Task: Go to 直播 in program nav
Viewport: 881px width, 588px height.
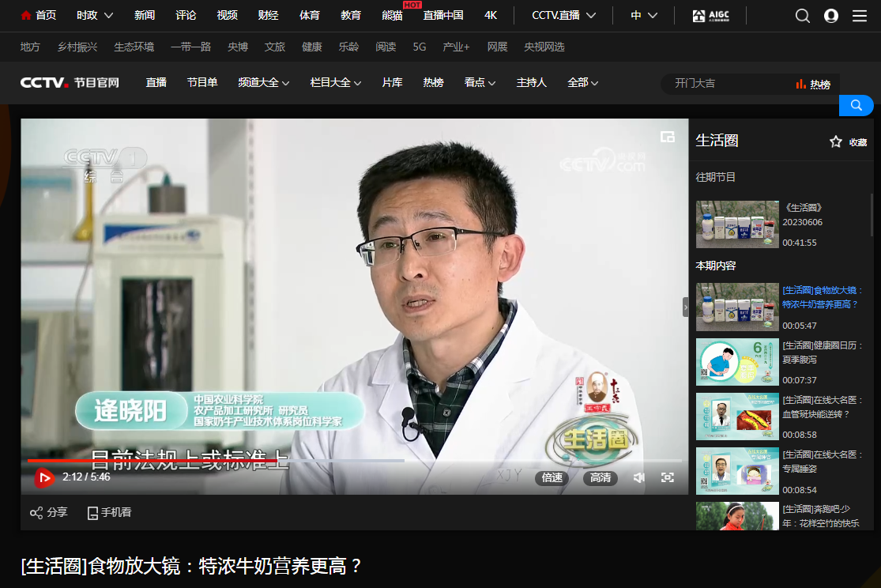Action: click(156, 83)
